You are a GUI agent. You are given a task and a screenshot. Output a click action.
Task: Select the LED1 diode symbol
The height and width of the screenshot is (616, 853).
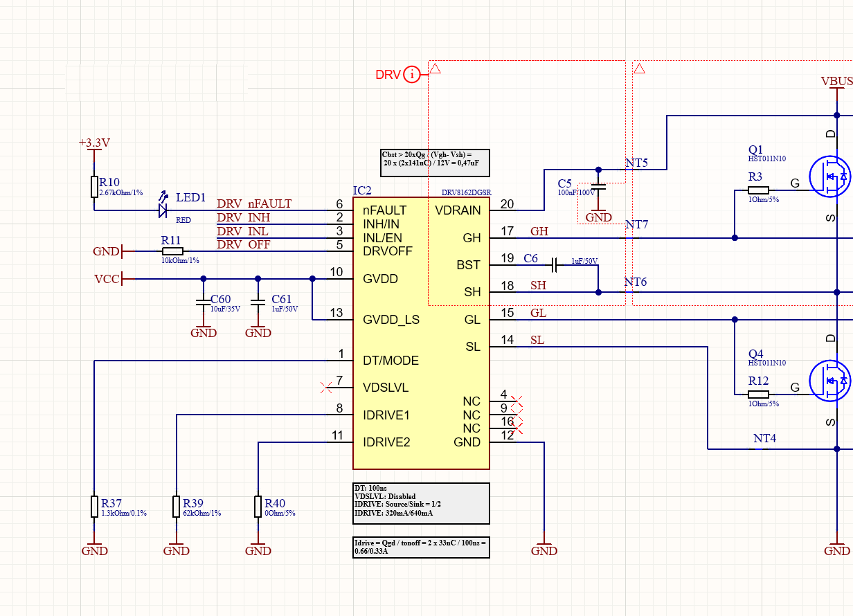pyautogui.click(x=163, y=210)
